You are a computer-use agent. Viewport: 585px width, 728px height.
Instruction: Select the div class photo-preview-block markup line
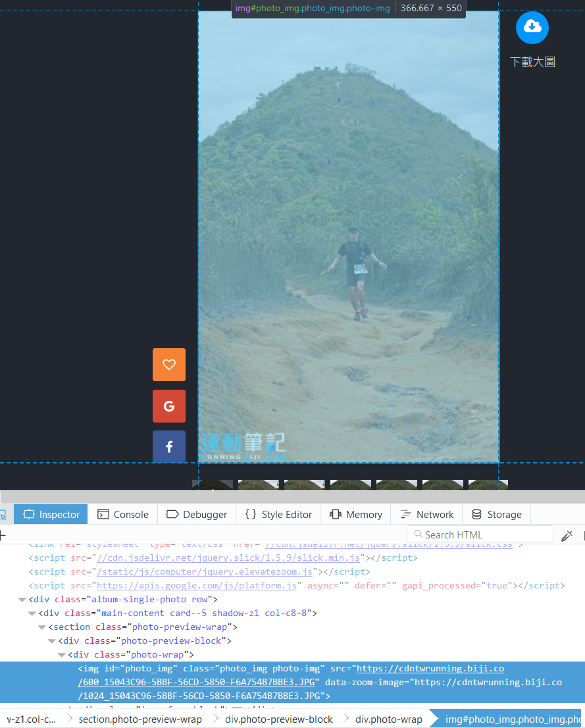[145, 641]
